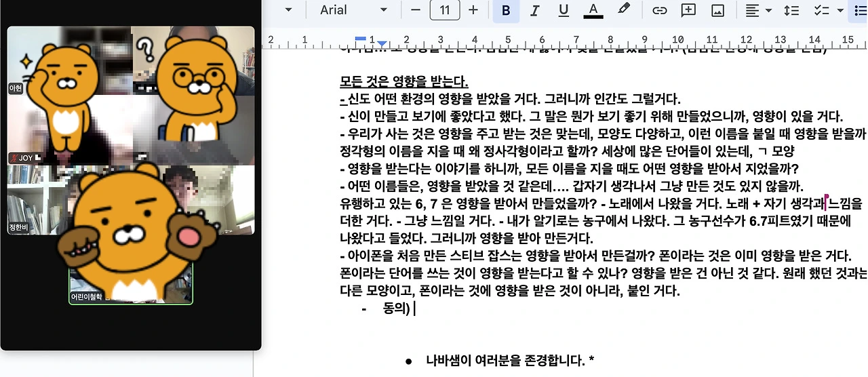Viewport: 868px width, 377px height.
Task: Click the line beginning 신이 만들고 보기에
Action: [x=591, y=116]
